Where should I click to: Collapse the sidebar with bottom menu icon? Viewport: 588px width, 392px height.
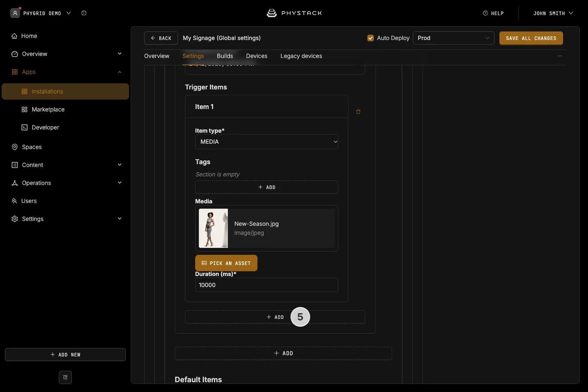tap(65, 377)
